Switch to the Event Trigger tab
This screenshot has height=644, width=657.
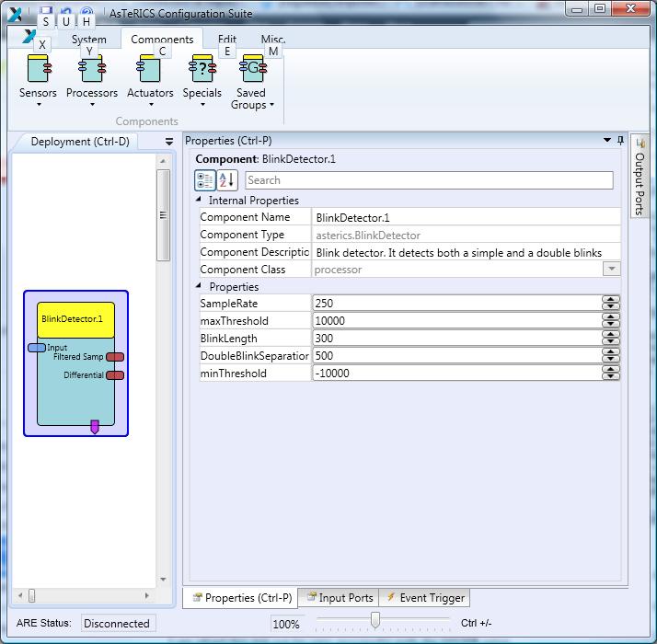(425, 597)
